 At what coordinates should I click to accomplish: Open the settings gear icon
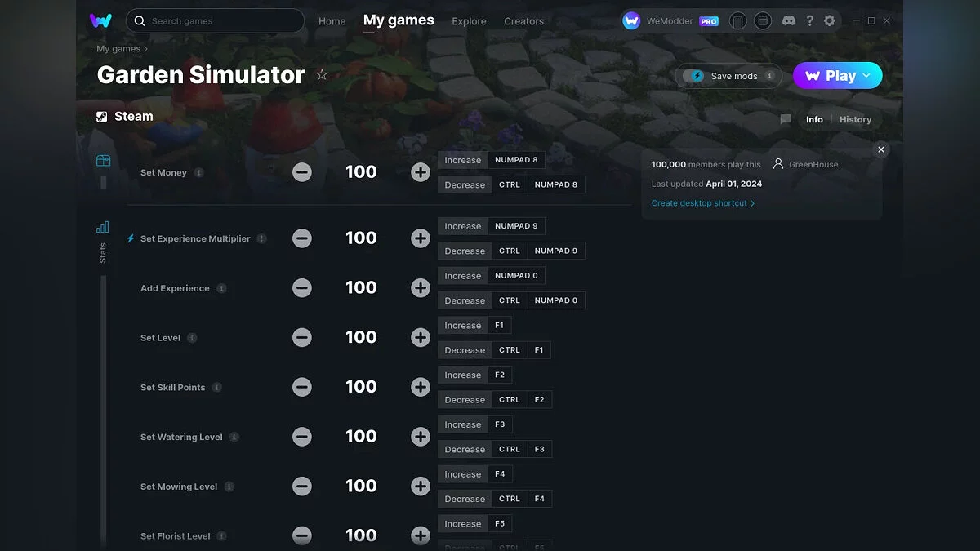coord(830,20)
